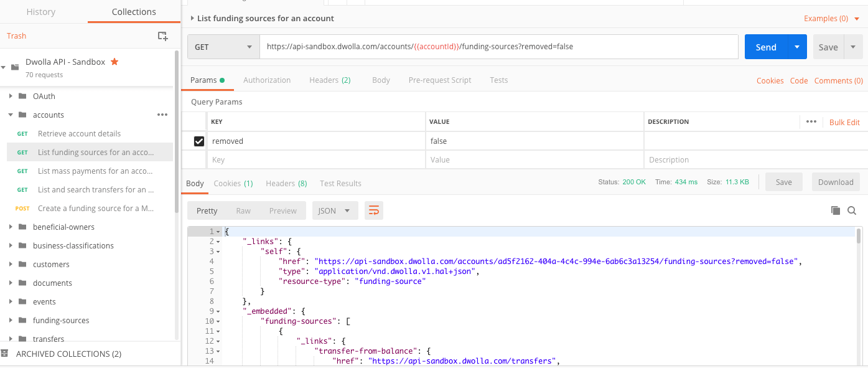Click the Bulk Edit link
868x368 pixels.
coord(844,123)
